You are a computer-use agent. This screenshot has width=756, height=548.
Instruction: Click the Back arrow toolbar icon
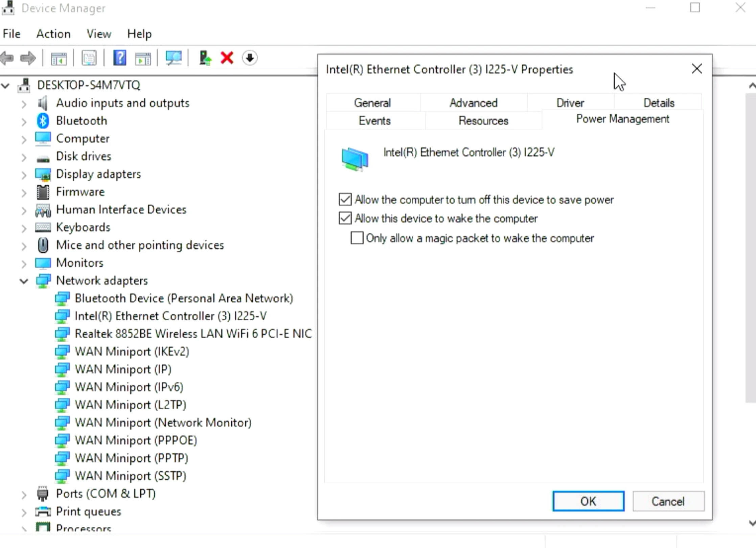(x=7, y=58)
